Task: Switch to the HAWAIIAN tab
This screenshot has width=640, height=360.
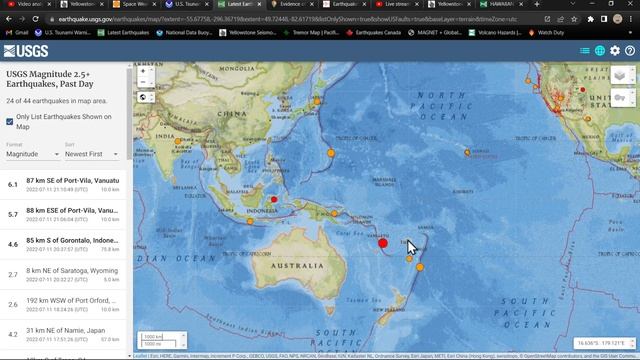Action: point(502,4)
